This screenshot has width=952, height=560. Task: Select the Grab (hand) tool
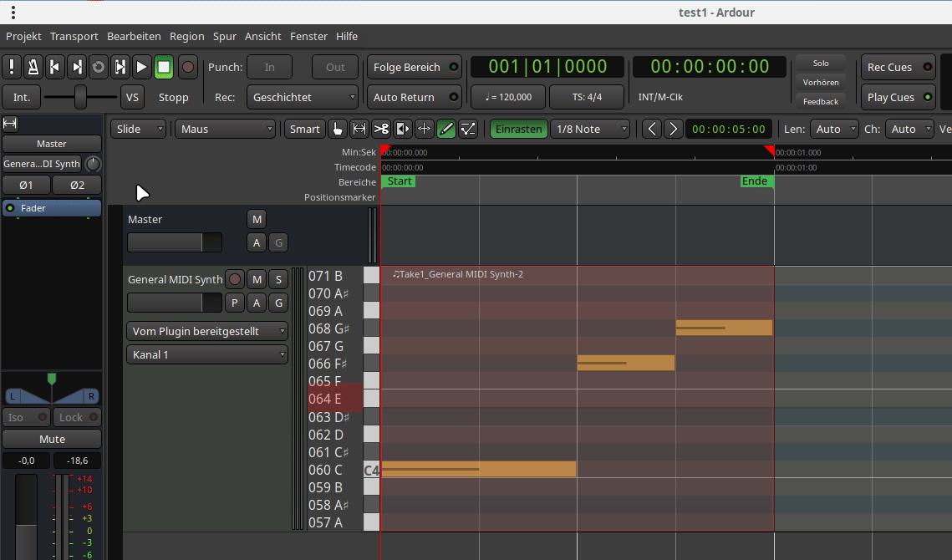tap(338, 129)
